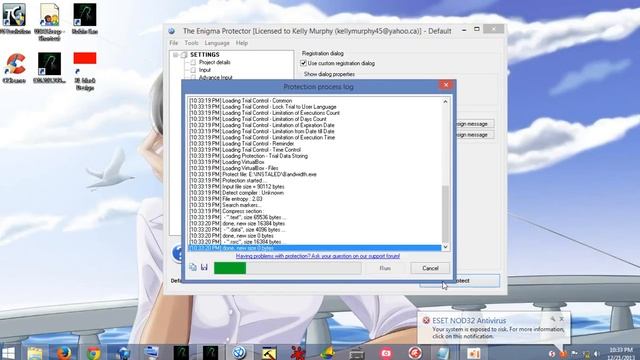This screenshot has width=640, height=360.
Task: Open the Tools menu
Action: [x=191, y=43]
